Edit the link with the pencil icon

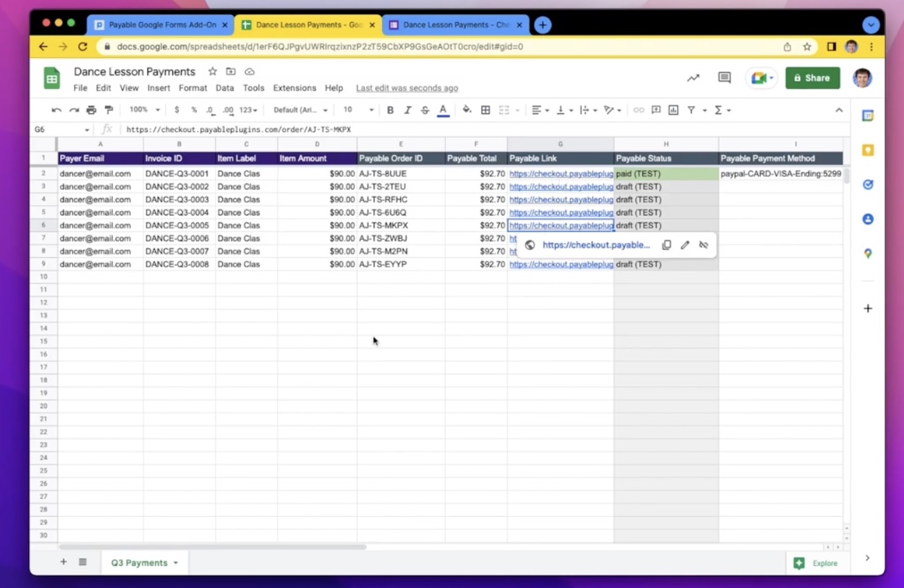(685, 245)
